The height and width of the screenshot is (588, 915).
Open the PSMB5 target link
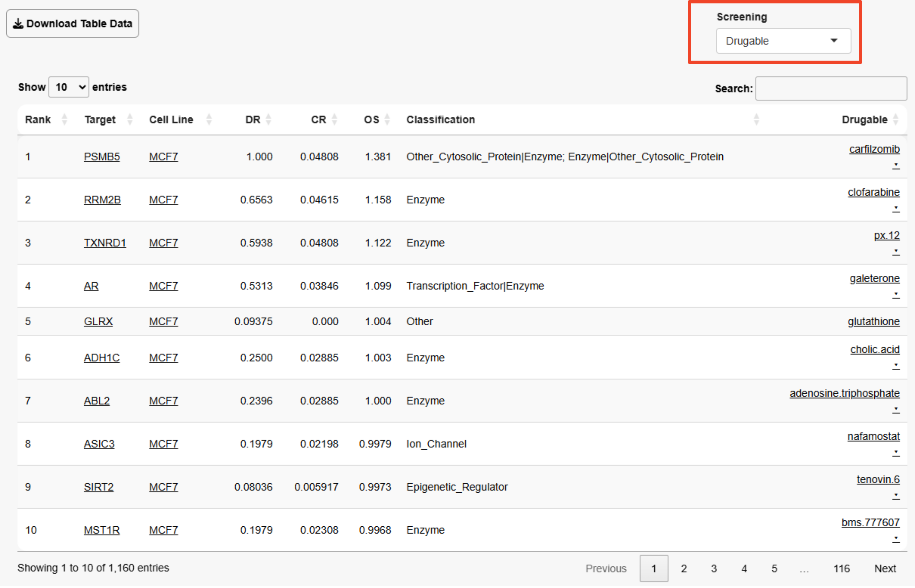pos(101,156)
